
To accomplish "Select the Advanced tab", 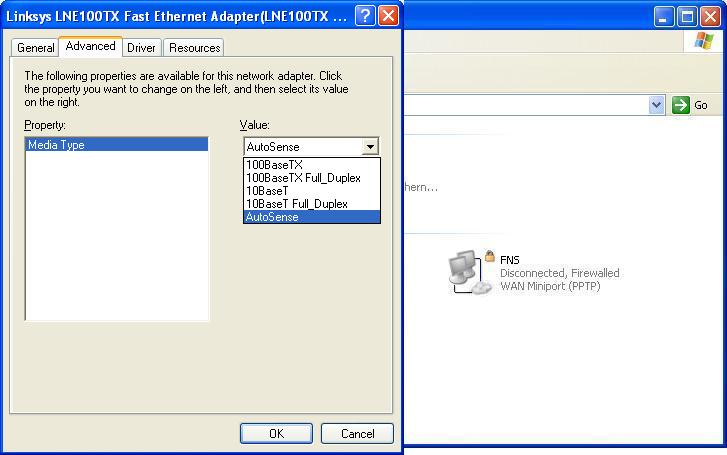I will 90,46.
